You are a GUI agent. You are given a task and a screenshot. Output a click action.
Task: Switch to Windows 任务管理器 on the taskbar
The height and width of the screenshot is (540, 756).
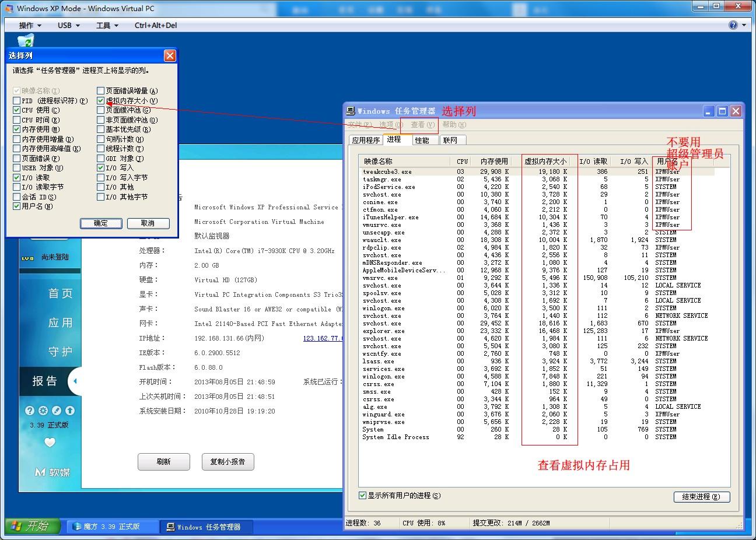pyautogui.click(x=207, y=527)
